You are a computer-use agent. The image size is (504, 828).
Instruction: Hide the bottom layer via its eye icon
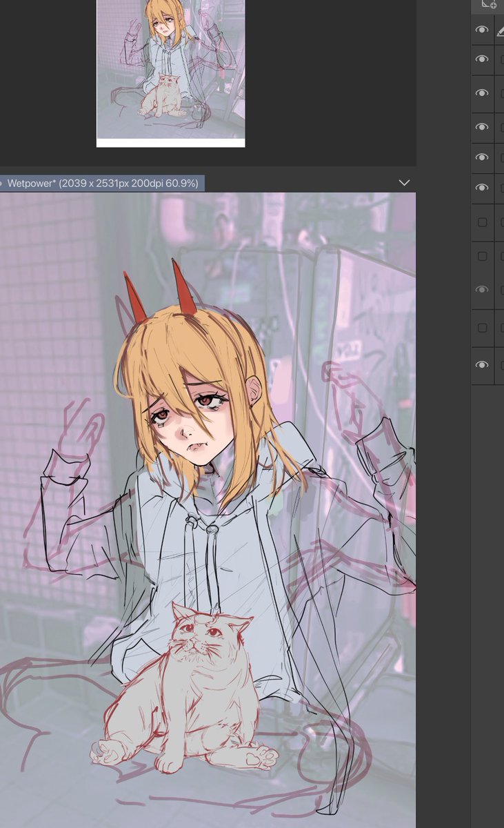pyautogui.click(x=482, y=364)
